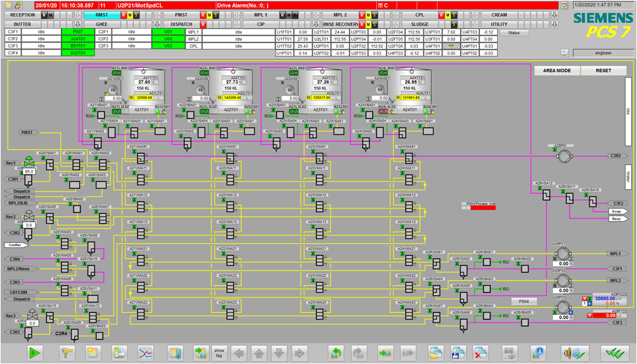
Task: Click the left arrow navigation icon
Action: 239,353
